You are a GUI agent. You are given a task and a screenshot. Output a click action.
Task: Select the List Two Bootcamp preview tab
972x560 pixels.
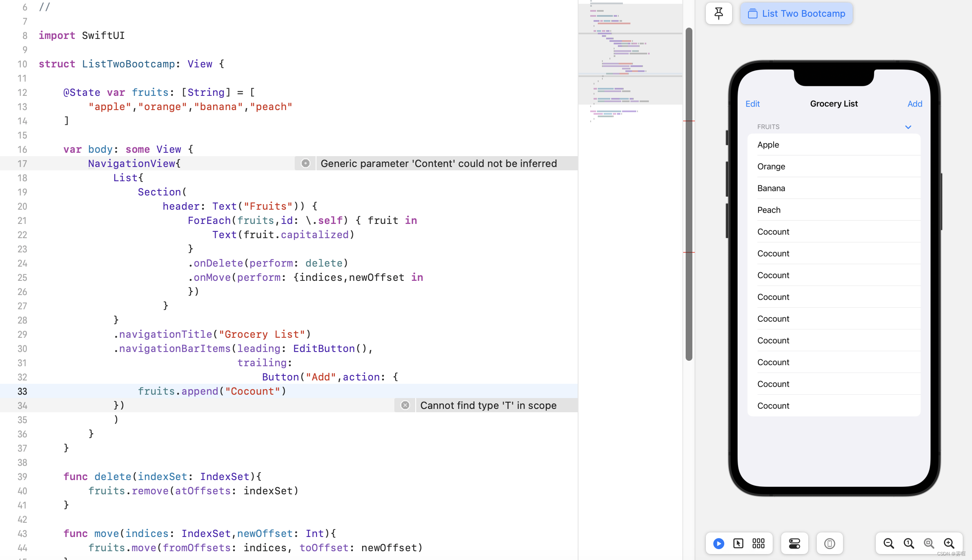pos(796,13)
